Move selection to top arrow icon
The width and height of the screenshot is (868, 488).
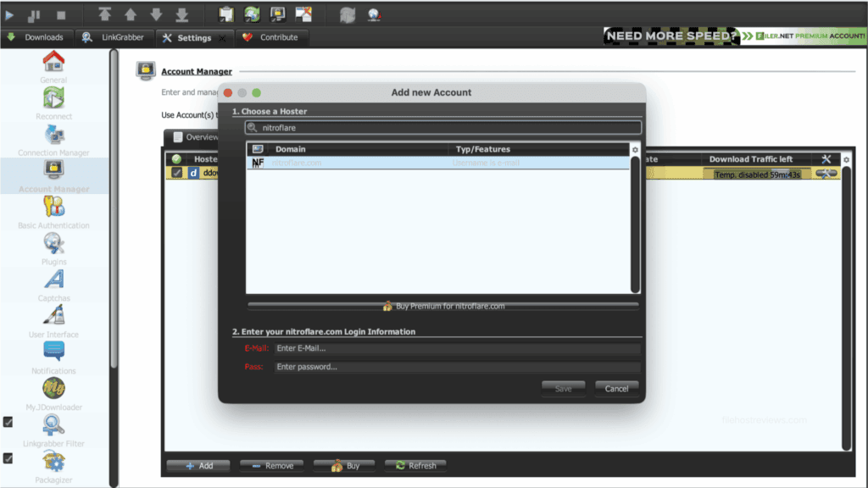104,14
